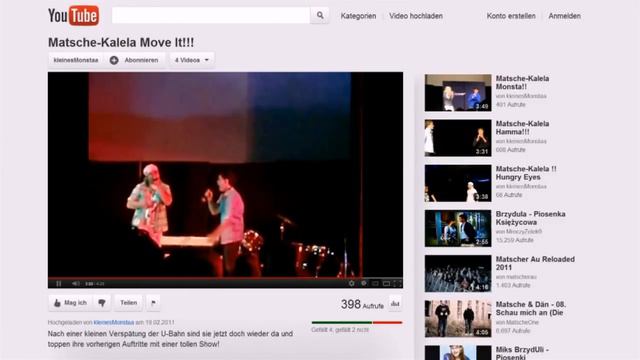The height and width of the screenshot is (360, 640).
Task: Open Matsche & Dän thumbnail
Action: (x=458, y=319)
